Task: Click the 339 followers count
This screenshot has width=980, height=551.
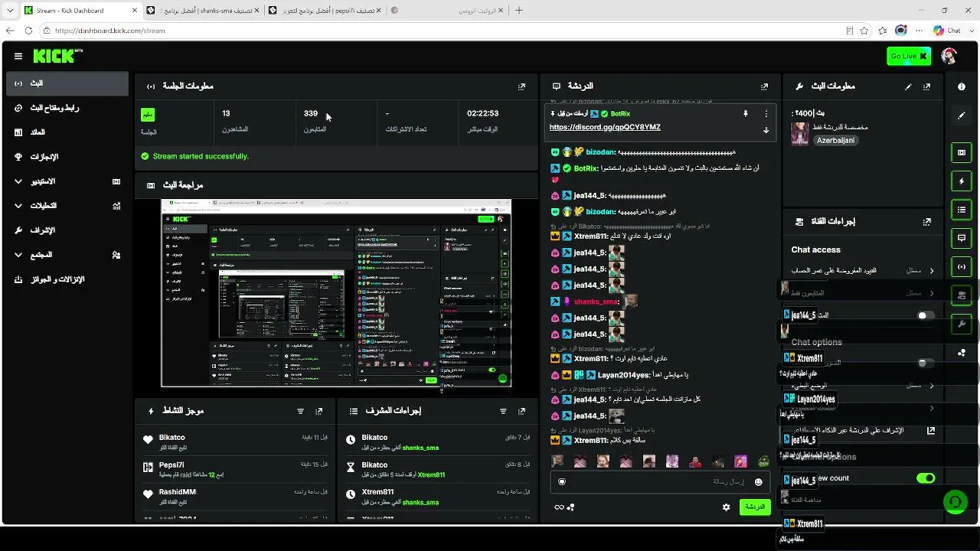Action: [x=310, y=113]
